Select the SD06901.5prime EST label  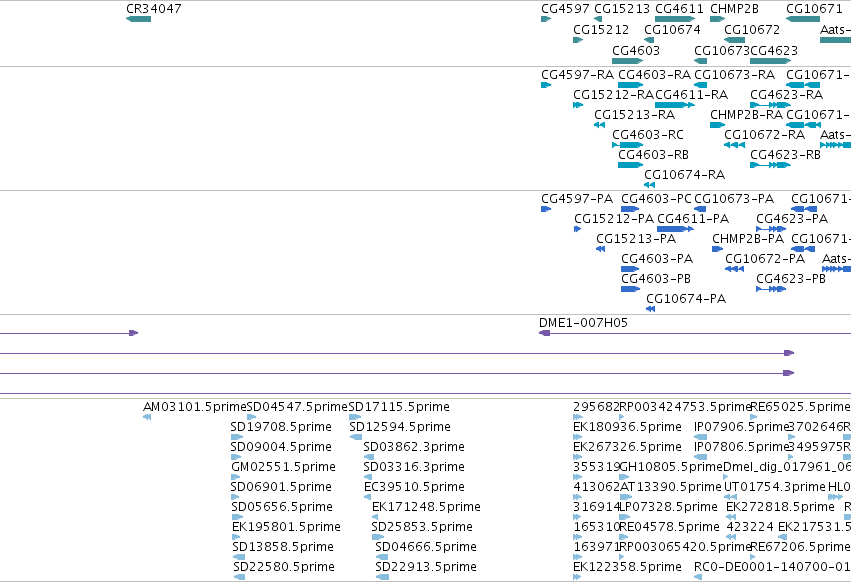point(281,488)
